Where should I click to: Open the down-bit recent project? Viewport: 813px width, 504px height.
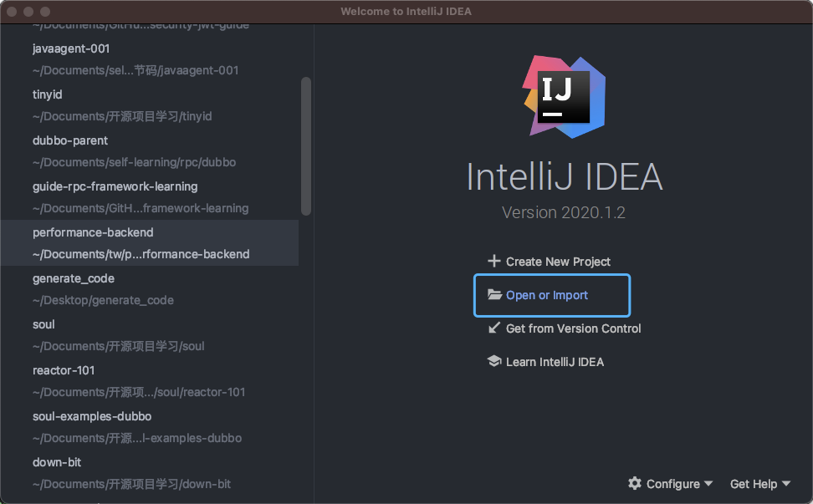click(150, 473)
